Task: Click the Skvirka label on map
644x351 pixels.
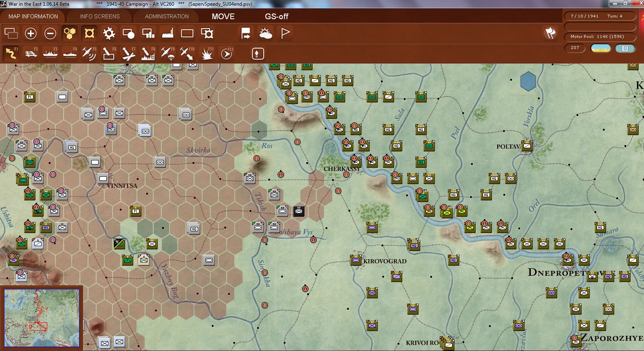Action: [x=198, y=150]
